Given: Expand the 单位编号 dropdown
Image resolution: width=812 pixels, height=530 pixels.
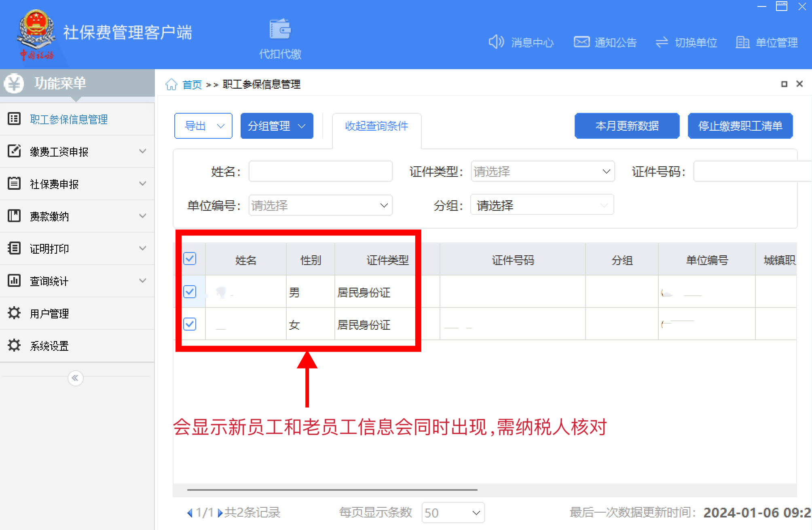Looking at the screenshot, I should [x=320, y=206].
